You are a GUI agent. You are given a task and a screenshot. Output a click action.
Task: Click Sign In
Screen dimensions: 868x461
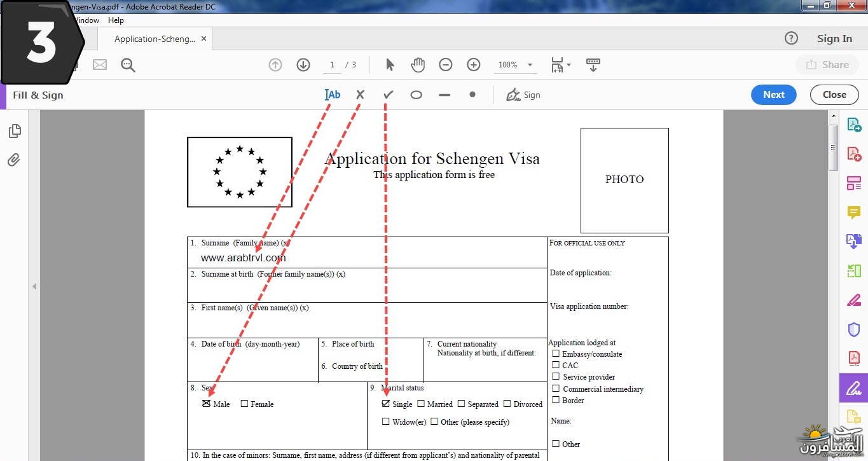tap(834, 39)
